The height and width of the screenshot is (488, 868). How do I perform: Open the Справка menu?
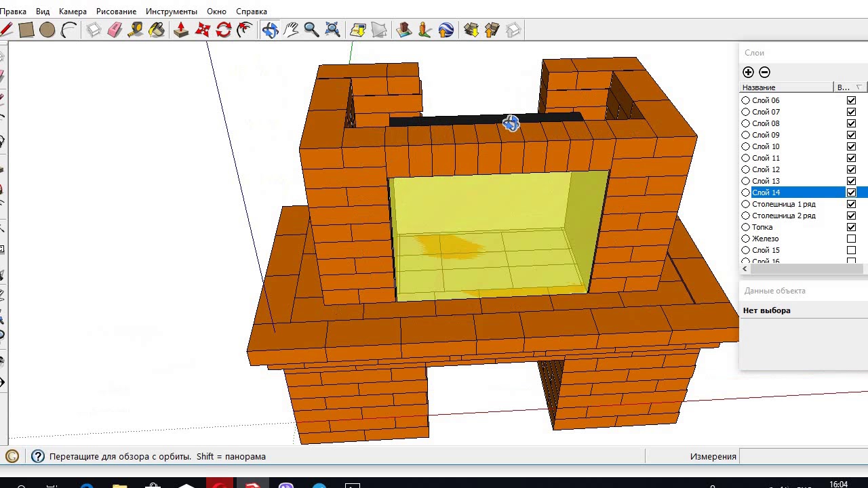252,12
